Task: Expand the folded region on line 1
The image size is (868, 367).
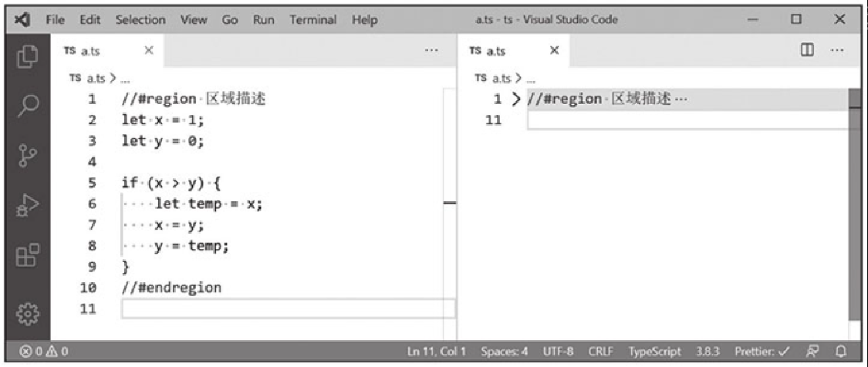Action: point(516,99)
